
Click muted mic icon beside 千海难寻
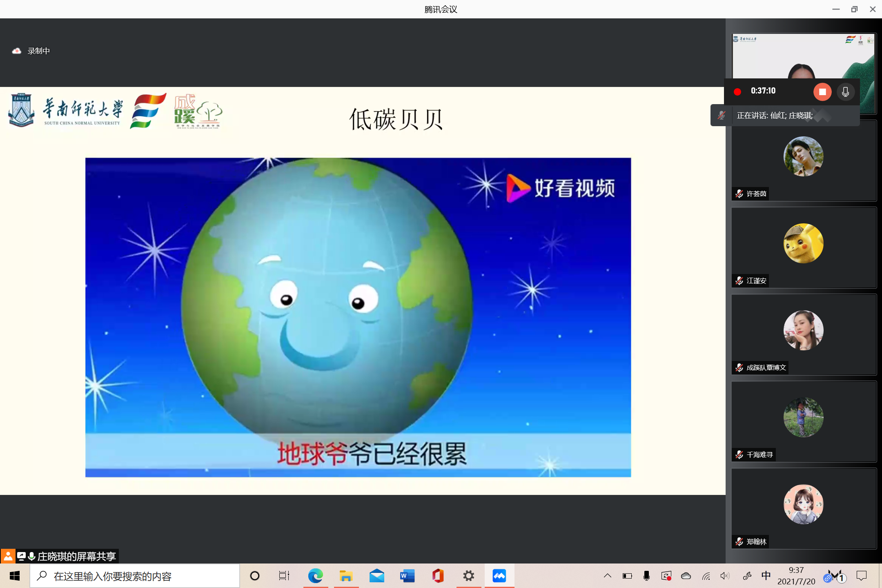point(739,454)
